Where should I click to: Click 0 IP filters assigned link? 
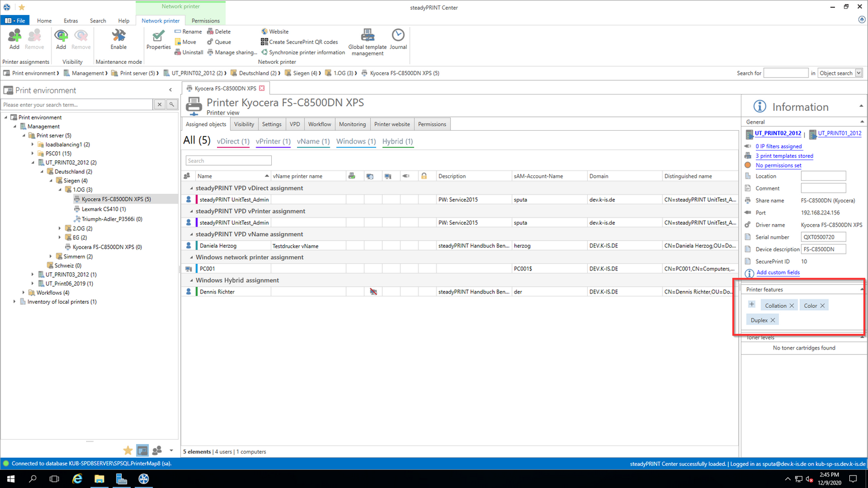(778, 146)
